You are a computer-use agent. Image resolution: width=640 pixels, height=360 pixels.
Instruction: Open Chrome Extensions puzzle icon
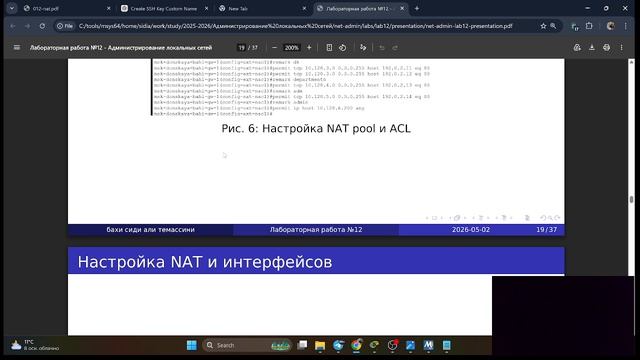pyautogui.click(x=589, y=26)
